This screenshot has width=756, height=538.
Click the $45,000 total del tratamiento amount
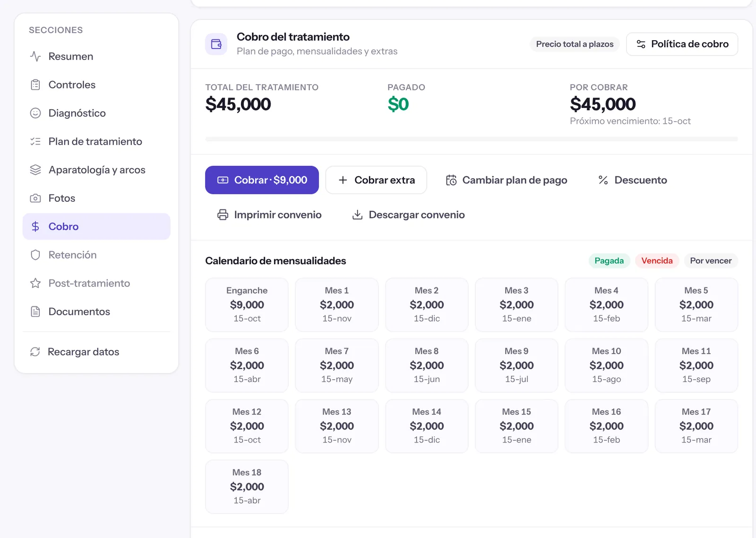coord(238,104)
